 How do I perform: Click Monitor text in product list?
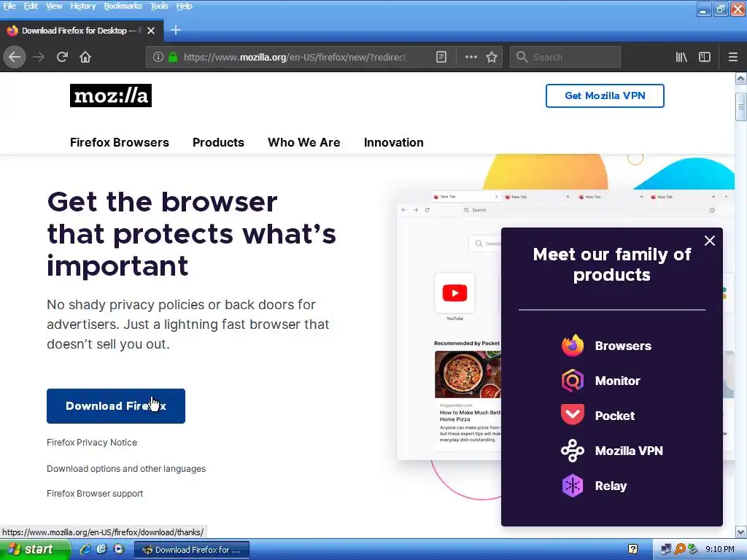click(x=617, y=381)
